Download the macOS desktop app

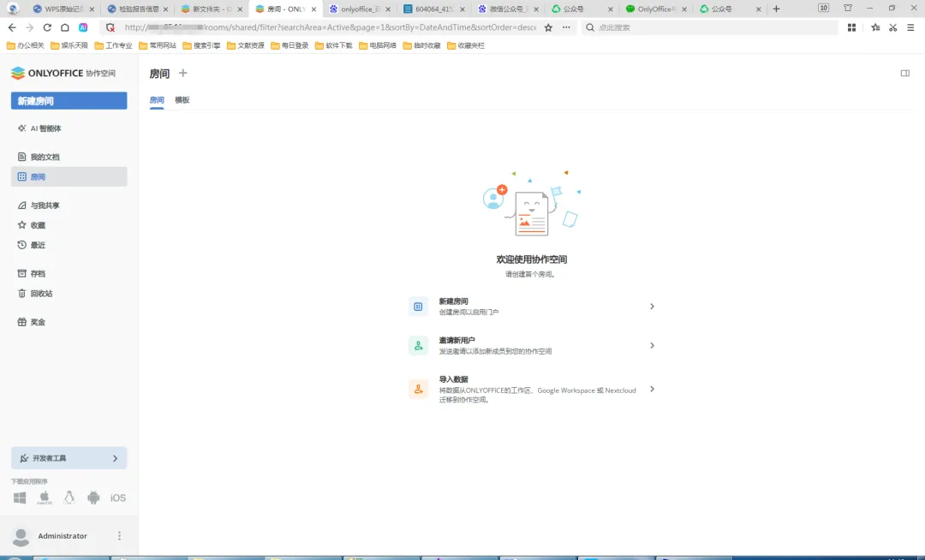45,497
